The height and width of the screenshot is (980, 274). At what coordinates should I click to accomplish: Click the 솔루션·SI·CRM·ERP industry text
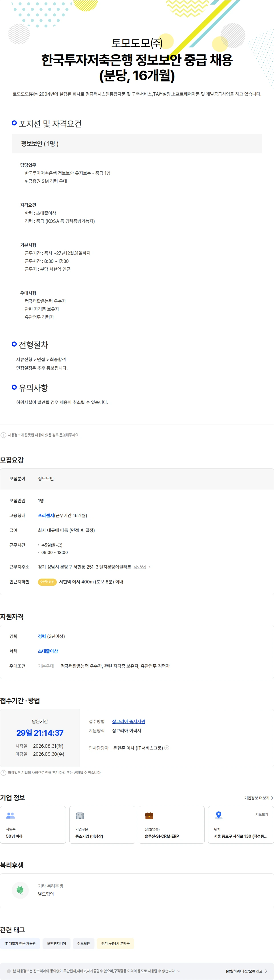162,836
